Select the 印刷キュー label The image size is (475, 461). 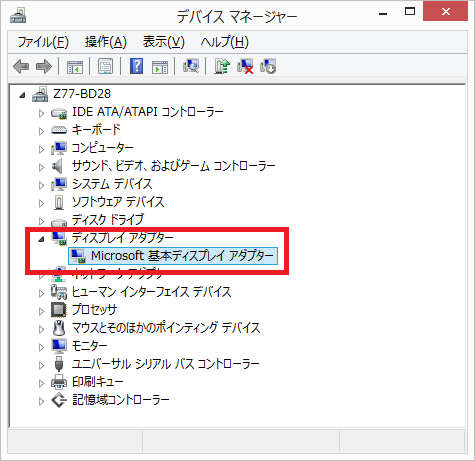98,382
